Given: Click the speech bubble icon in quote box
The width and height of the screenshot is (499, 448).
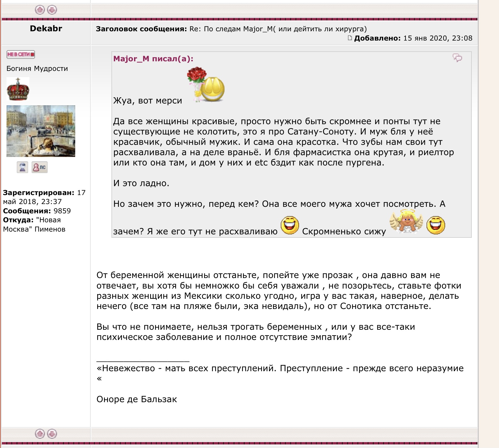Looking at the screenshot, I should 457,58.
